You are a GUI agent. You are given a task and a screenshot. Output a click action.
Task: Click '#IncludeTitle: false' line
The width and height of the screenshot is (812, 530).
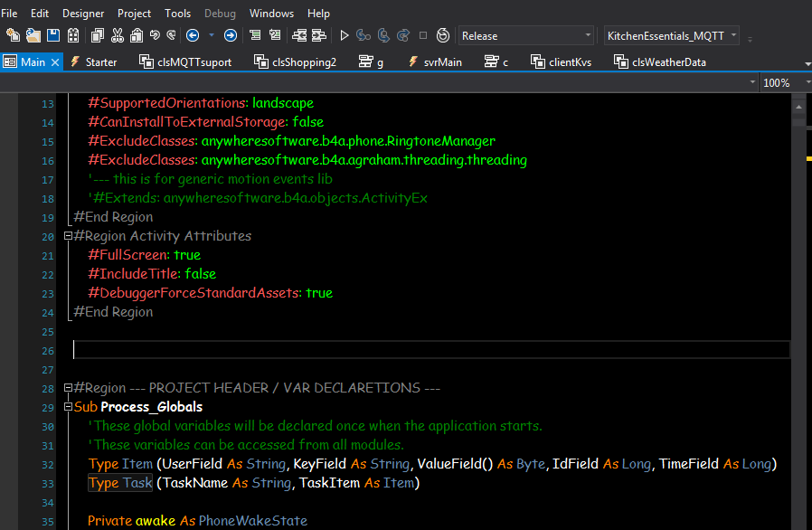click(152, 274)
